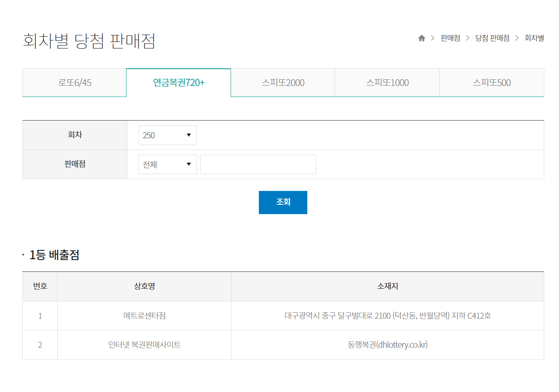559x392 pixels.
Task: Open the 스피또2000 tab
Action: (x=283, y=83)
